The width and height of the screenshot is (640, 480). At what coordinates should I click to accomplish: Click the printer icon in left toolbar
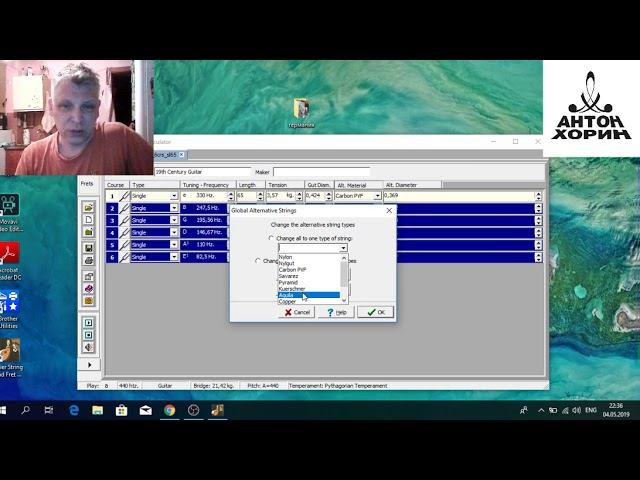pyautogui.click(x=89, y=260)
